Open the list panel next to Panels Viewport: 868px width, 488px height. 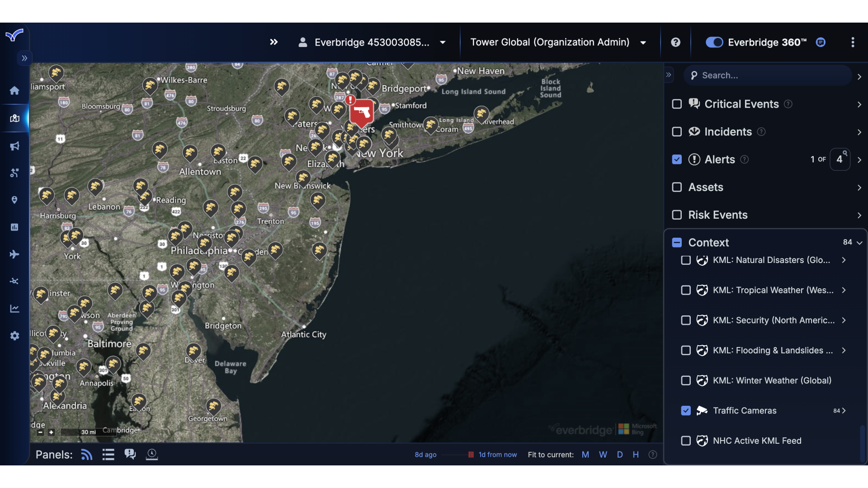[108, 455]
